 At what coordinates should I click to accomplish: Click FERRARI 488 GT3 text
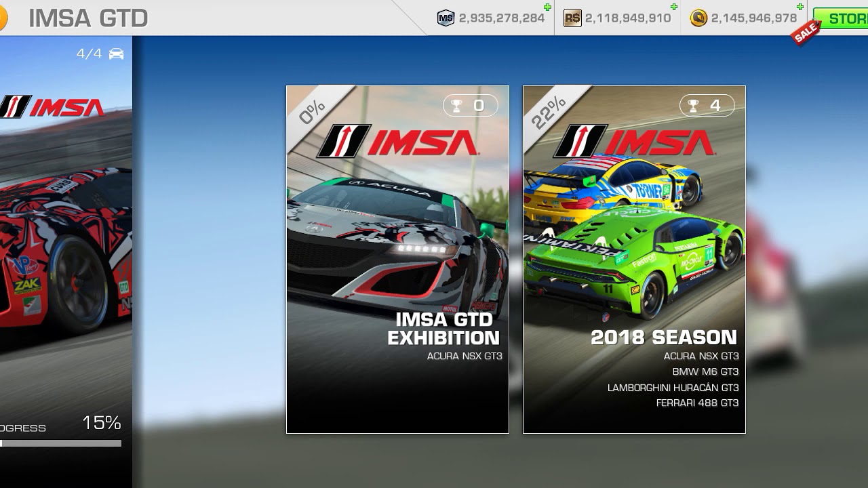point(698,403)
